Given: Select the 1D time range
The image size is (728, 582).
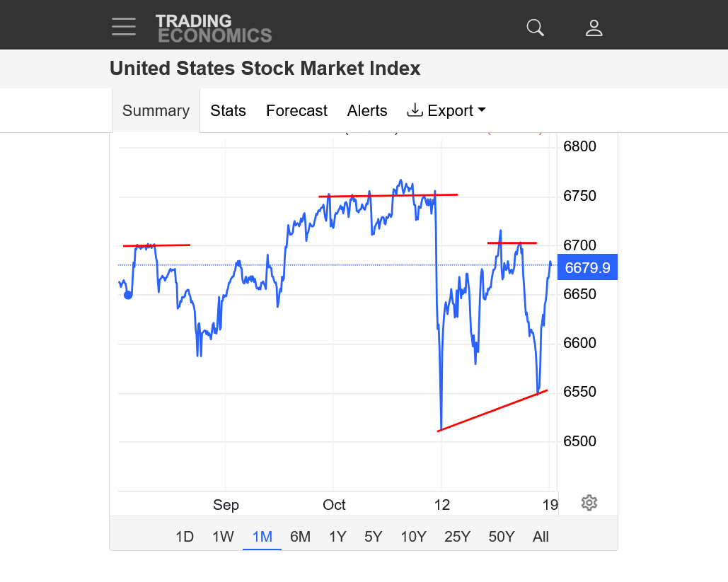Looking at the screenshot, I should (185, 537).
